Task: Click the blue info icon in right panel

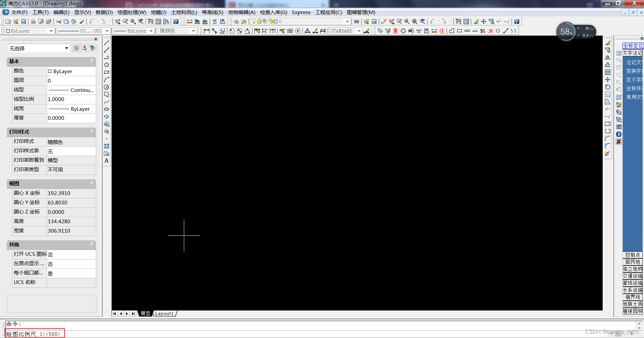Action: click(619, 134)
